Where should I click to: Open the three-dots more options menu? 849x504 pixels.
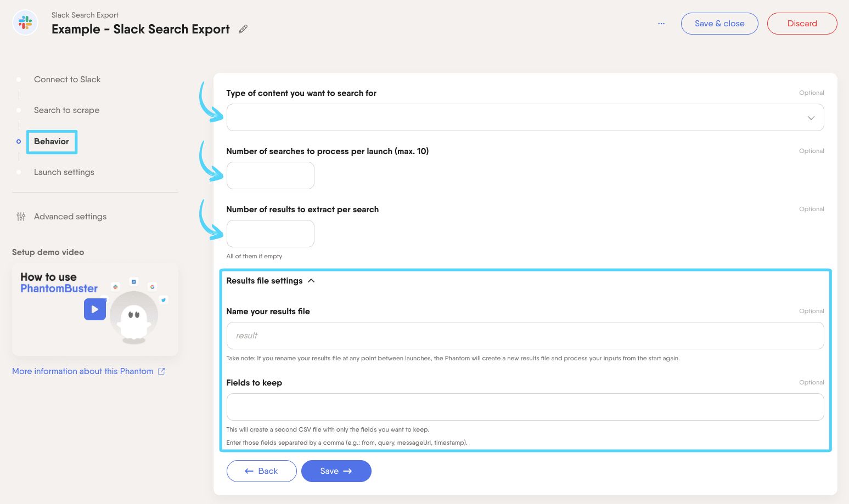661,24
